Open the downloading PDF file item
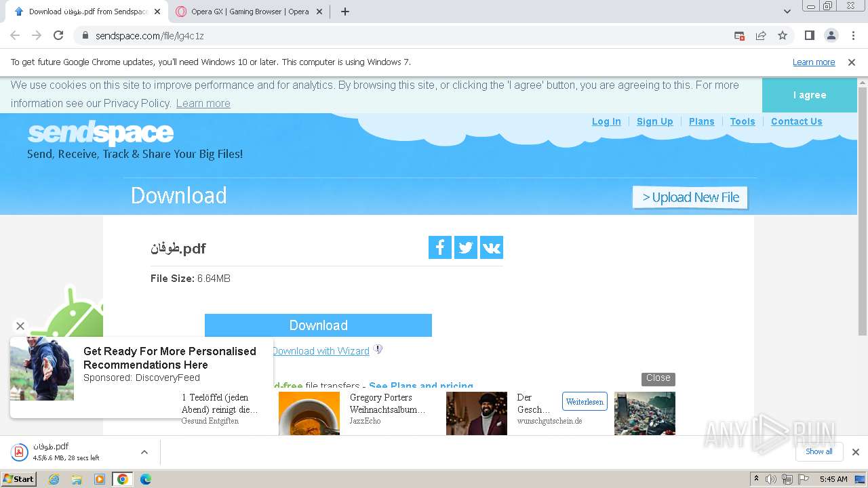 [x=68, y=452]
